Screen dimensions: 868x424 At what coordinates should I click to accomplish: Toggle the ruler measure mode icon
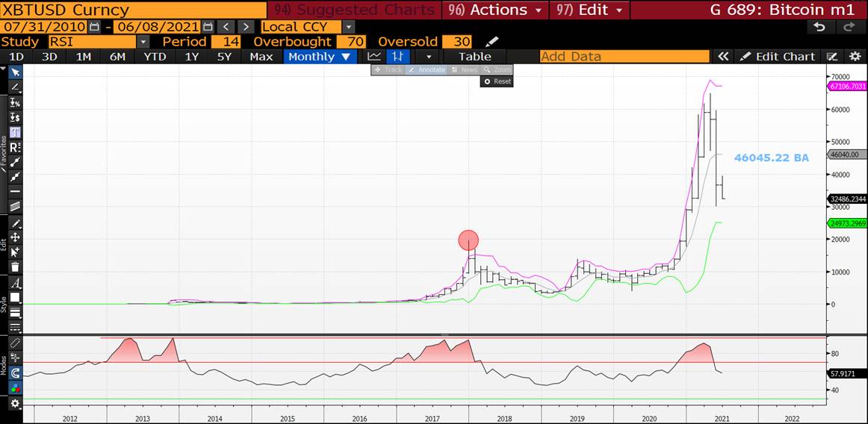(16, 343)
